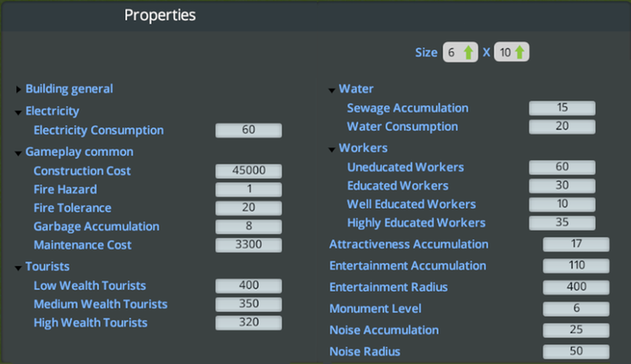Click green up arrow for width size
The width and height of the screenshot is (631, 364).
(468, 53)
